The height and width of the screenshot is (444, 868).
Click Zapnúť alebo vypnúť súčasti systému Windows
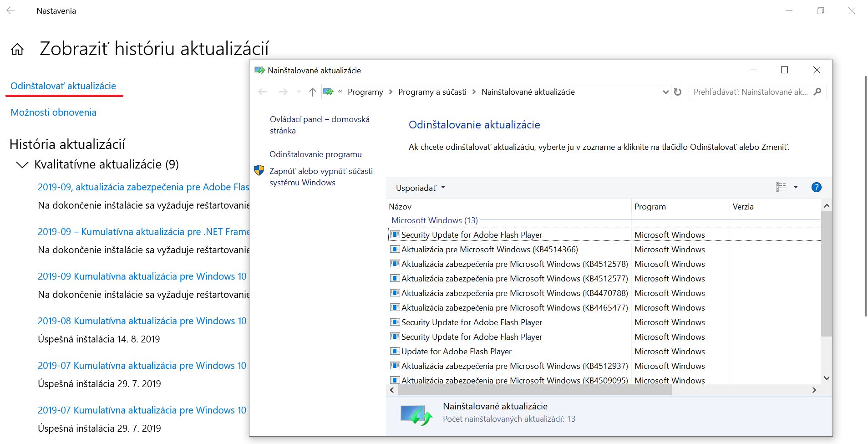[321, 177]
